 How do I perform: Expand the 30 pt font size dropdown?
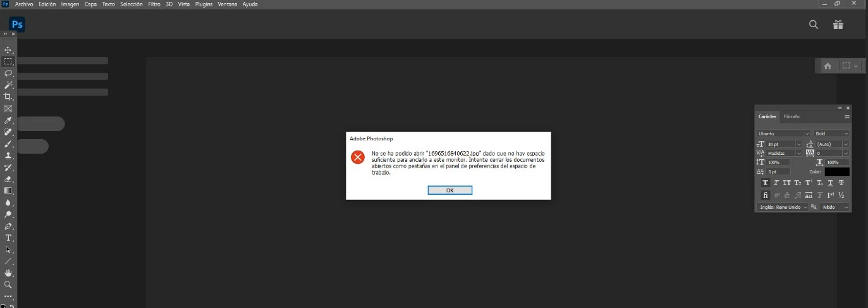[x=798, y=144]
